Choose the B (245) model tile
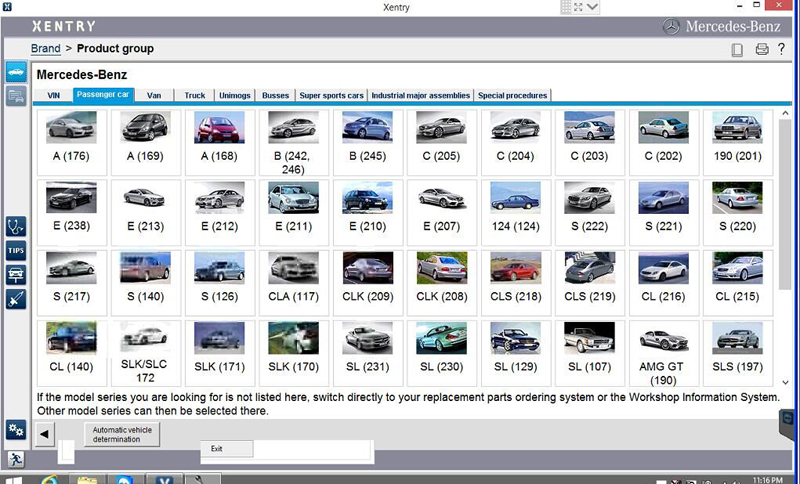800x484 pixels. coord(367,142)
